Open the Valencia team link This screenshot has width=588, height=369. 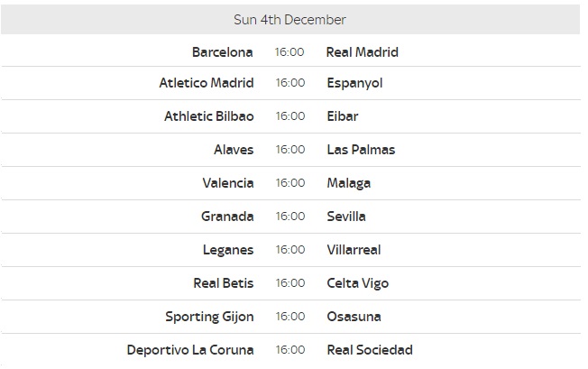click(x=228, y=183)
